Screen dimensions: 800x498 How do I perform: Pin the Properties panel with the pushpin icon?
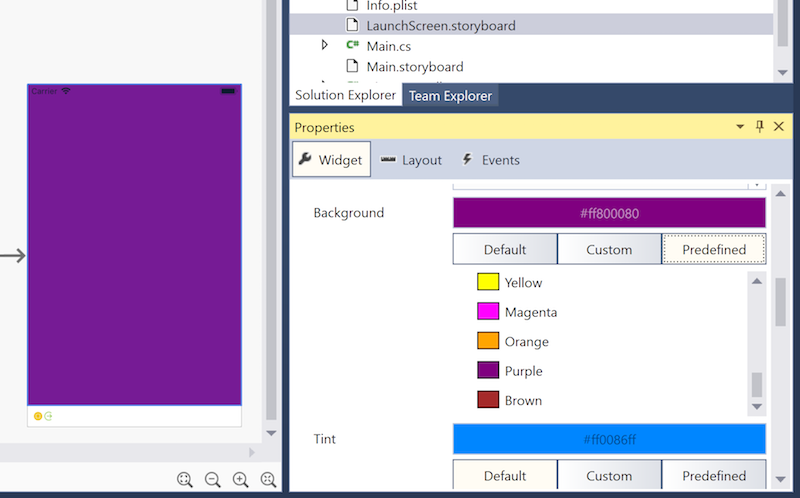(760, 126)
